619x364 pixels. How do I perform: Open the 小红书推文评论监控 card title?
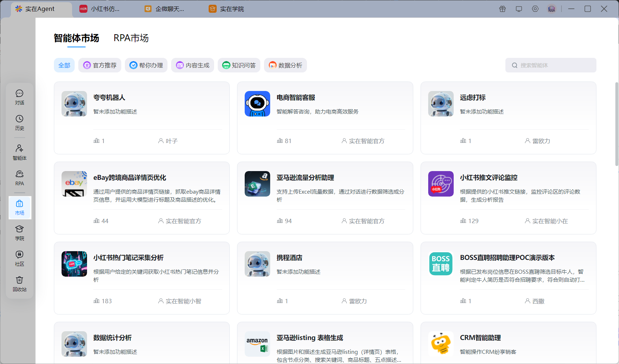[x=489, y=178]
